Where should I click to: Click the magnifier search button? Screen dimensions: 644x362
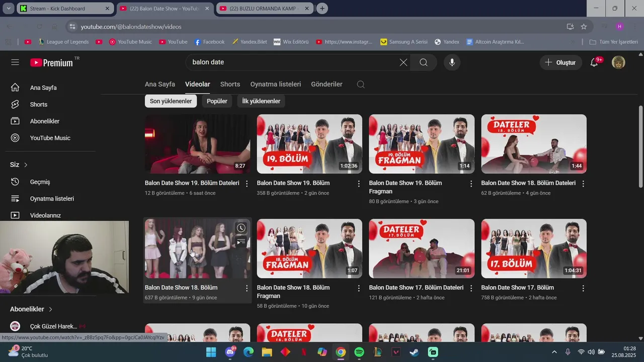point(424,62)
